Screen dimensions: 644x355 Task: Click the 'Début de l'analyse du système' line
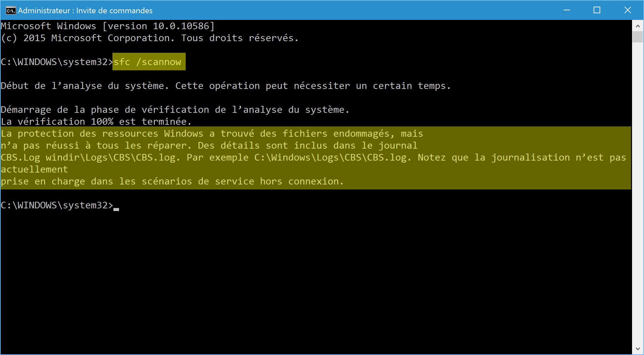[x=225, y=86]
